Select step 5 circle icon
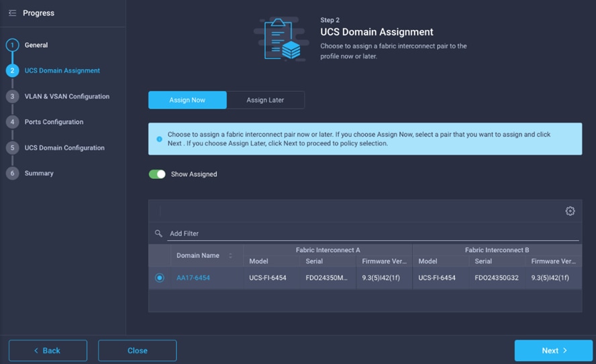The image size is (596, 364). 12,147
